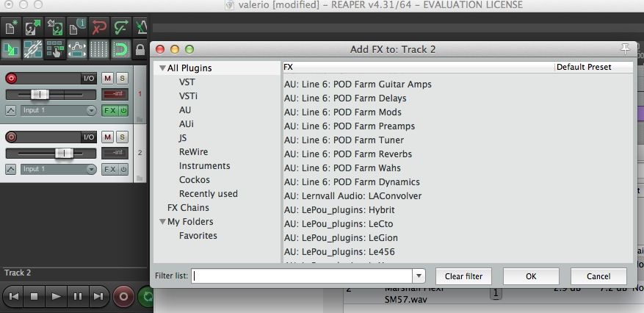Bypass track 1 FX power button
644x313 pixels.
123,110
